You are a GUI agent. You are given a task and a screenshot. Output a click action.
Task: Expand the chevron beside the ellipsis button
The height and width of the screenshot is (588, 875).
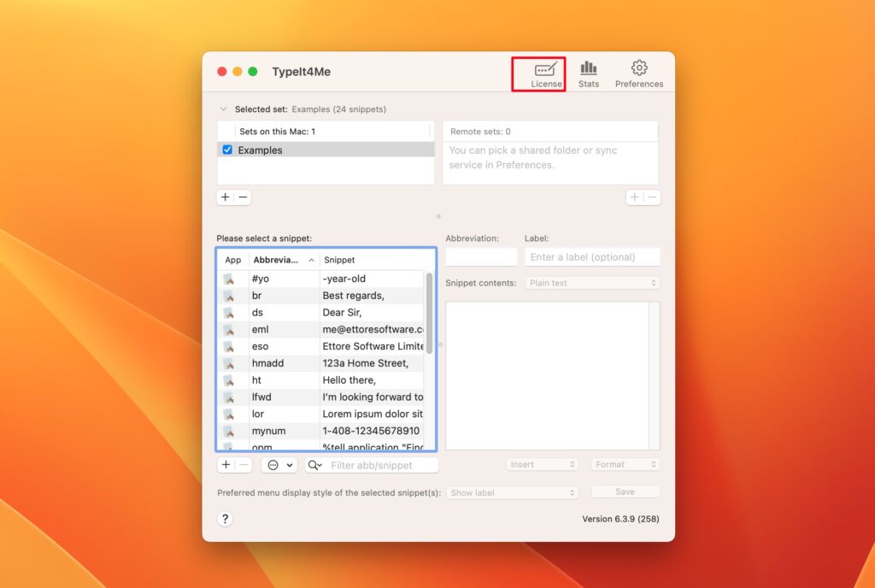point(291,464)
